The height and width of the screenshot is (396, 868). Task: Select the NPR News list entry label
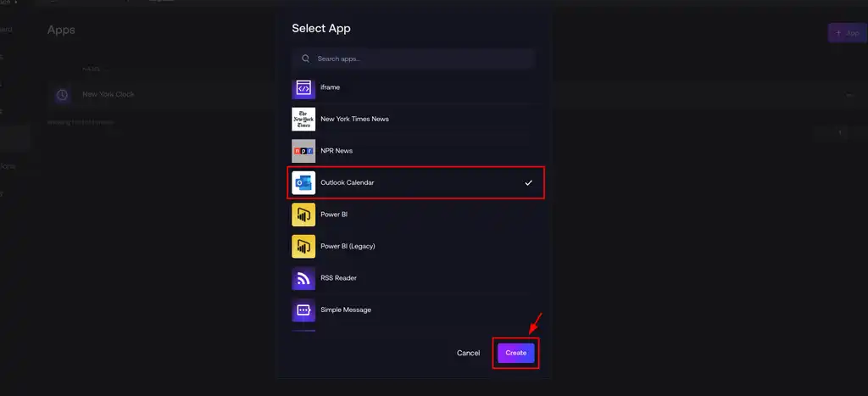pyautogui.click(x=337, y=151)
